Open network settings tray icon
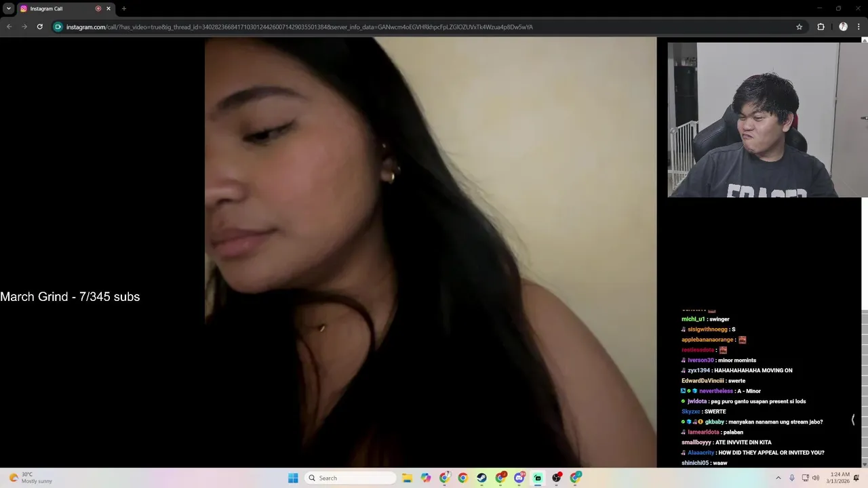Image resolution: width=868 pixels, height=488 pixels. (805, 478)
